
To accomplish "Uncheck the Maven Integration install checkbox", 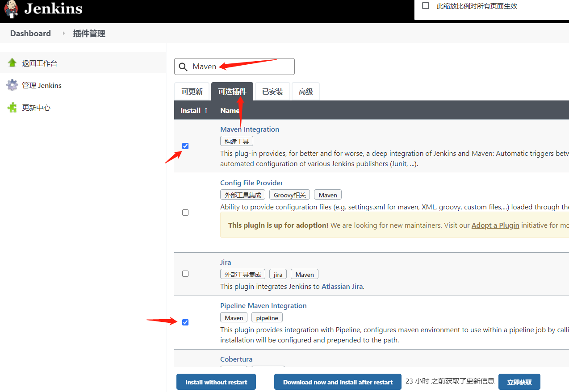I will pyautogui.click(x=185, y=146).
